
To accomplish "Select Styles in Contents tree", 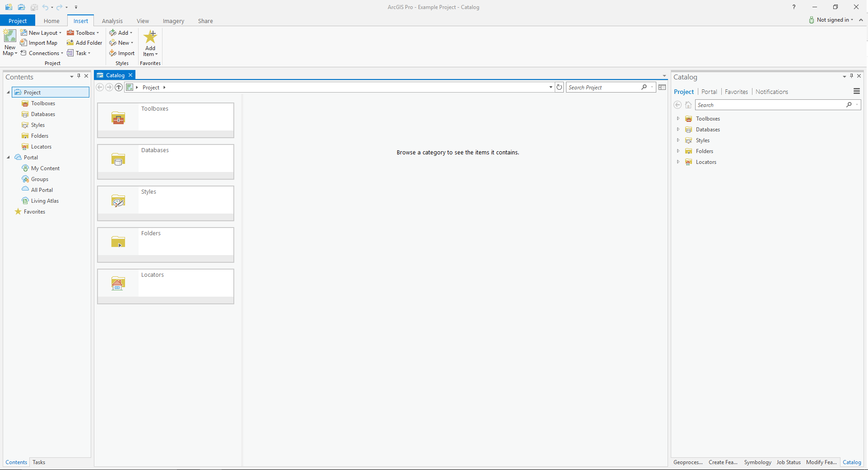I will [x=37, y=125].
